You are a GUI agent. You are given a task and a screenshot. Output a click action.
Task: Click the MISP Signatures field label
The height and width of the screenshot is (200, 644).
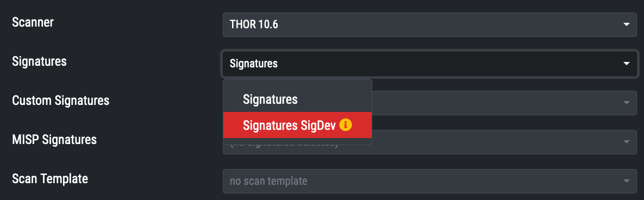(54, 140)
